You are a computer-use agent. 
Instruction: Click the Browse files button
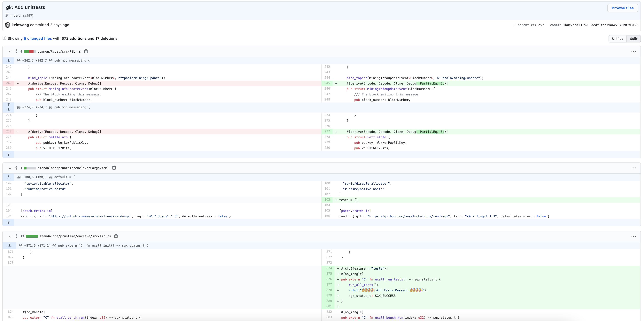(622, 8)
